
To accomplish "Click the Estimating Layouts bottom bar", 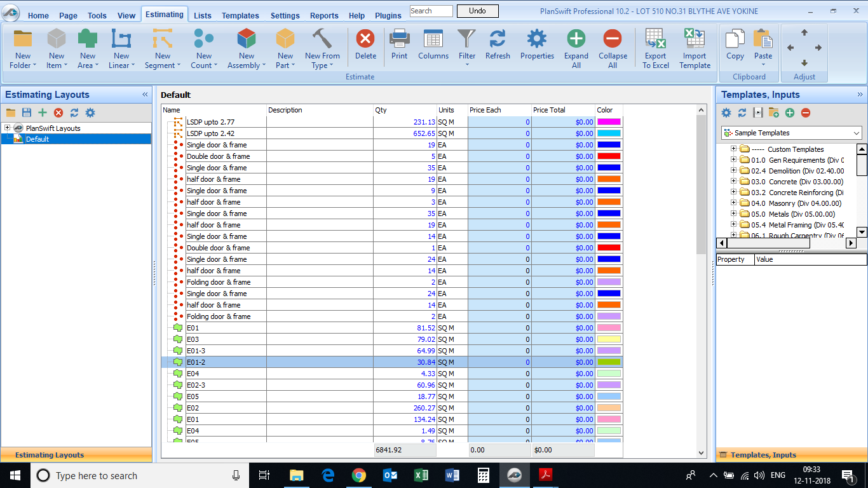I will 76,455.
